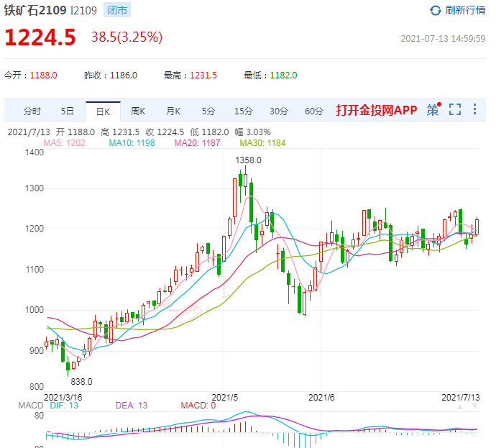Viewport: 496px width, 448px height.
Task: Click the circular refresh arrows icon
Action: 436,10
